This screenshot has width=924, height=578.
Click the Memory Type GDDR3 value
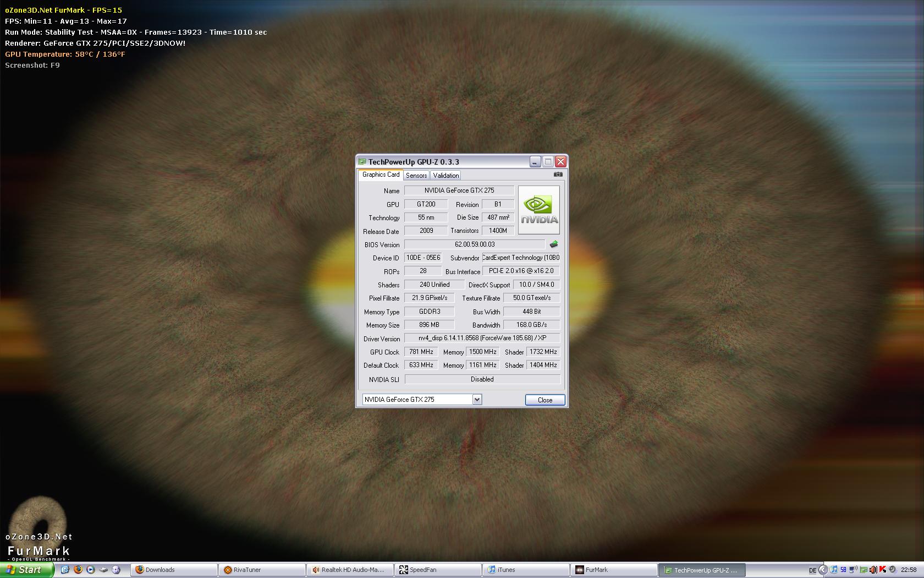coord(429,312)
